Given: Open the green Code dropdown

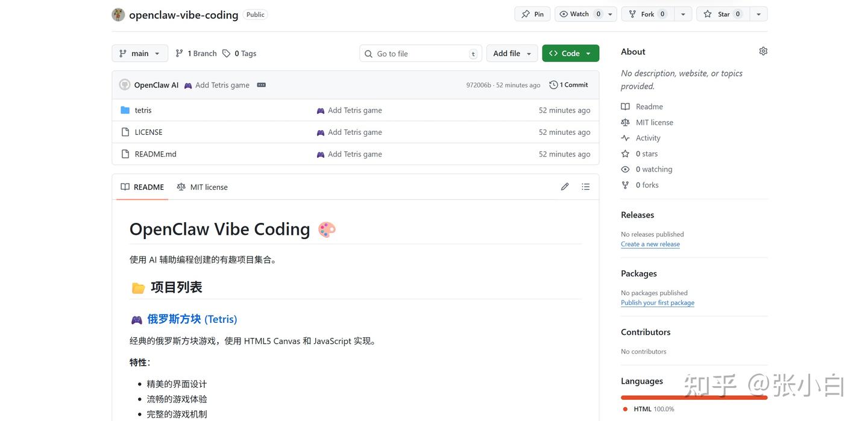Looking at the screenshot, I should (570, 54).
